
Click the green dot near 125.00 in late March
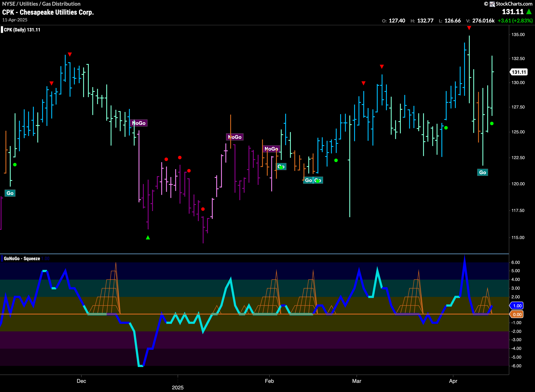pos(446,128)
